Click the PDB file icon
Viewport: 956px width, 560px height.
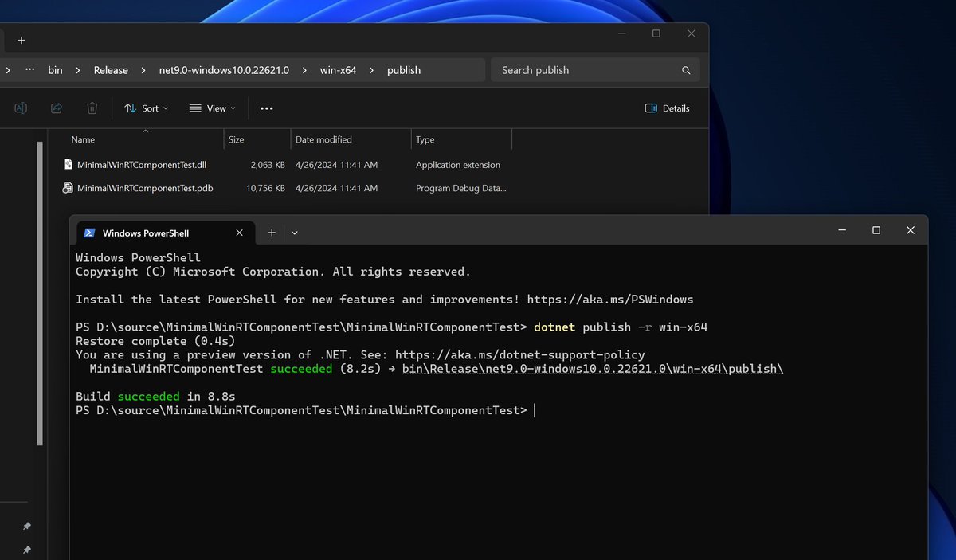[69, 188]
